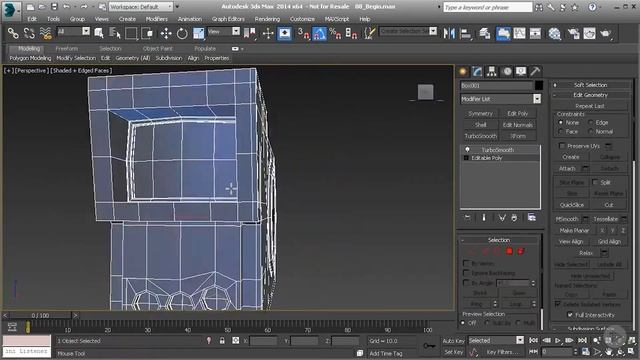Expand the Soft Selection rollout
Screen dimensions: 640x360
point(590,85)
